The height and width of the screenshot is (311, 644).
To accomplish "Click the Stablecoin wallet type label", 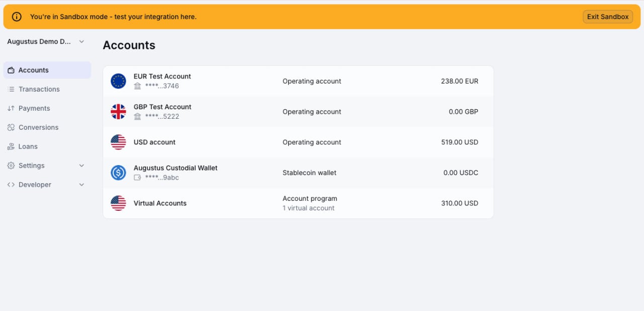I will (309, 173).
